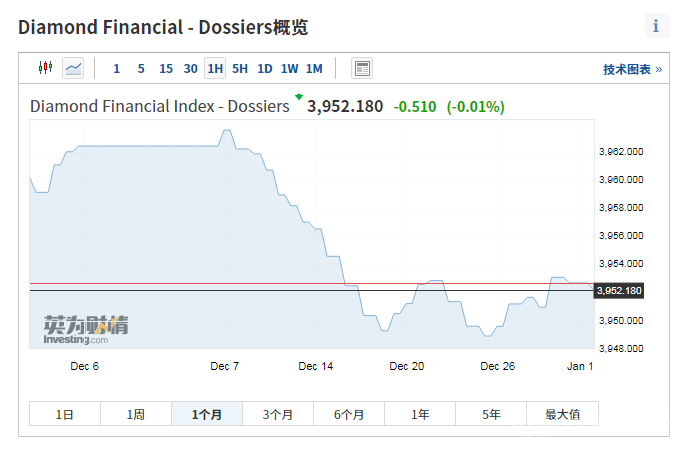This screenshot has width=685, height=455.
Task: Select the 1M interval
Action: pyautogui.click(x=314, y=68)
